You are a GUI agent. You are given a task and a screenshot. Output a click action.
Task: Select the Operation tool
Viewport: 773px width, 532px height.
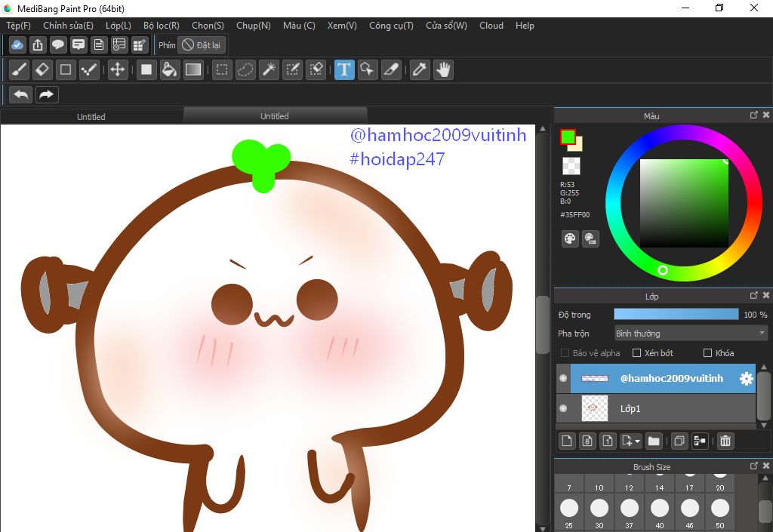tap(368, 69)
